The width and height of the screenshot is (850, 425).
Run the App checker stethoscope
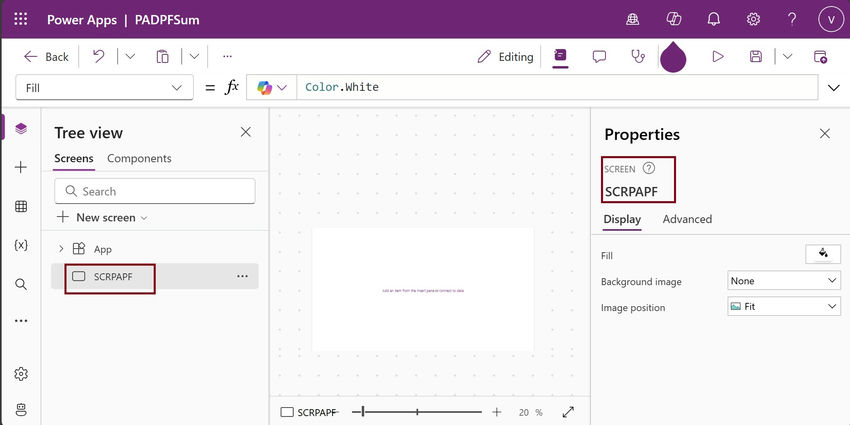[639, 56]
